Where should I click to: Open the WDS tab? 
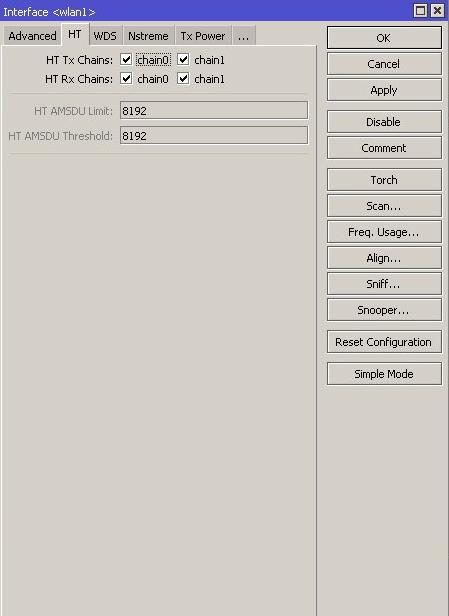click(x=105, y=36)
